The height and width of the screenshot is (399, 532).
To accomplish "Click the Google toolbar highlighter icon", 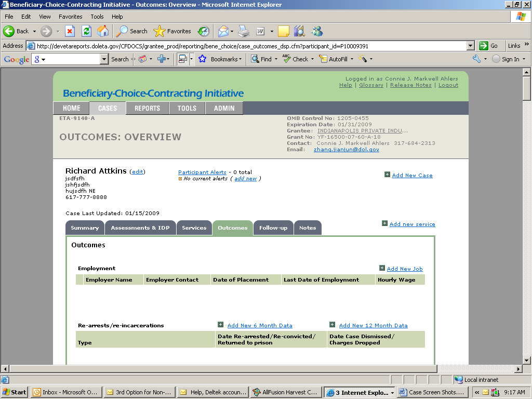I will pos(363,59).
